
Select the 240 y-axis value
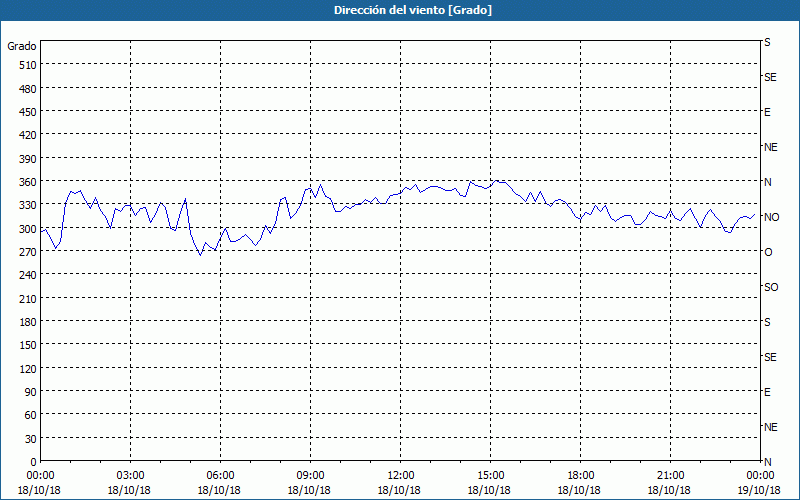(x=28, y=276)
